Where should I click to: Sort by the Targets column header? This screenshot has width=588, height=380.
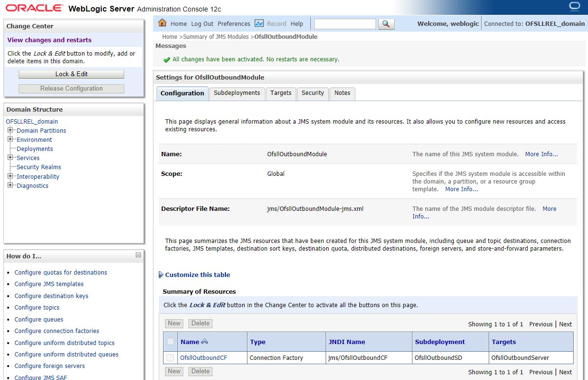[x=504, y=342]
